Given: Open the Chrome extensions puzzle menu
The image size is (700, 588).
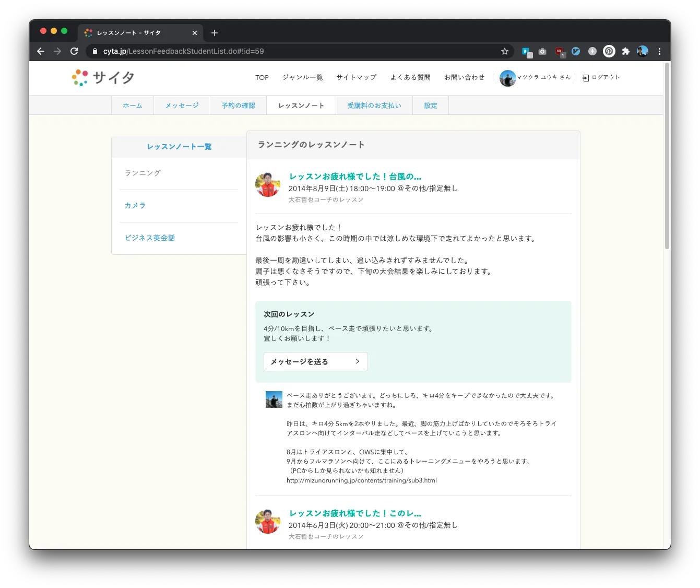Looking at the screenshot, I should pyautogui.click(x=625, y=51).
